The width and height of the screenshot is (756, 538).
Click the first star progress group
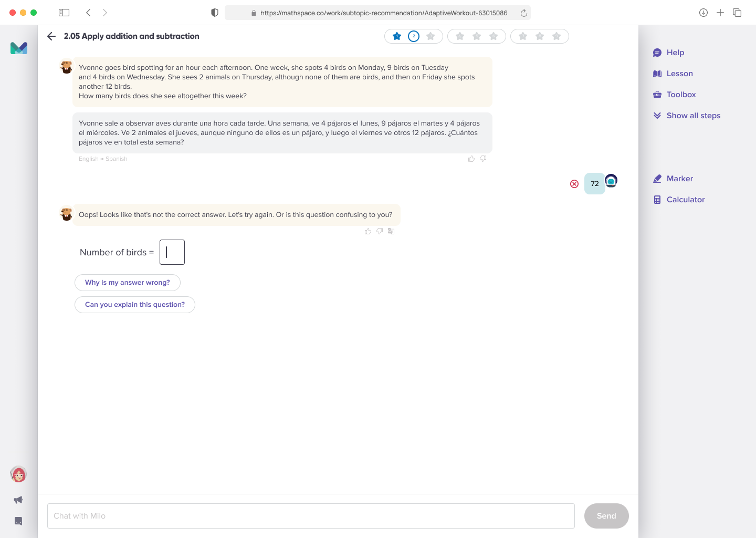click(414, 36)
